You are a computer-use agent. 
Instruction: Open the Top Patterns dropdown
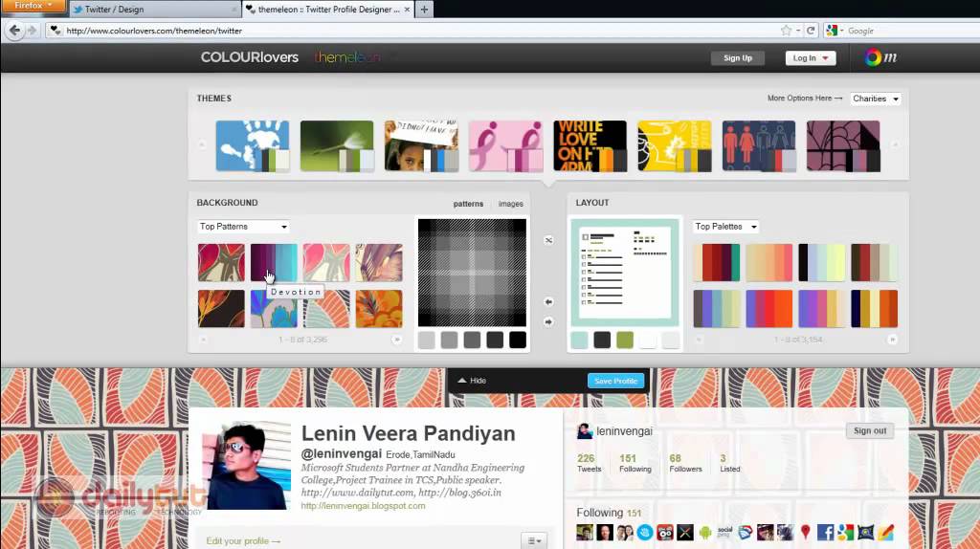[x=242, y=227]
